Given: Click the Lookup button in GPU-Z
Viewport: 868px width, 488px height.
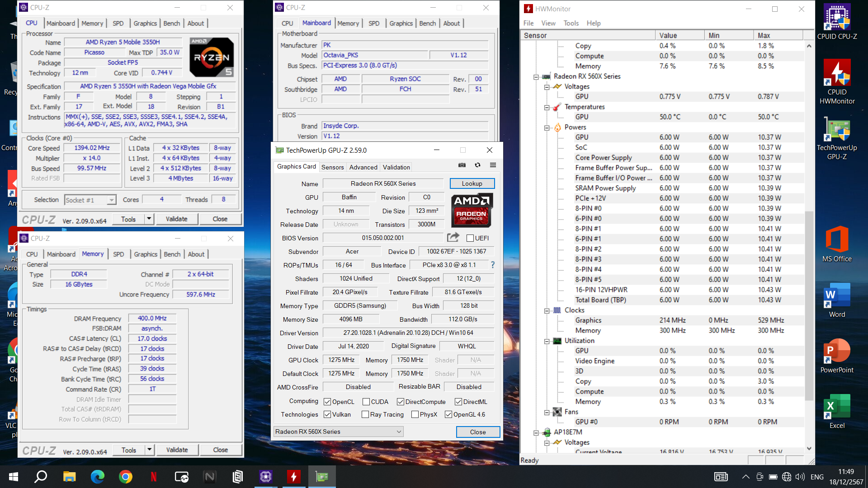Looking at the screenshot, I should point(472,183).
